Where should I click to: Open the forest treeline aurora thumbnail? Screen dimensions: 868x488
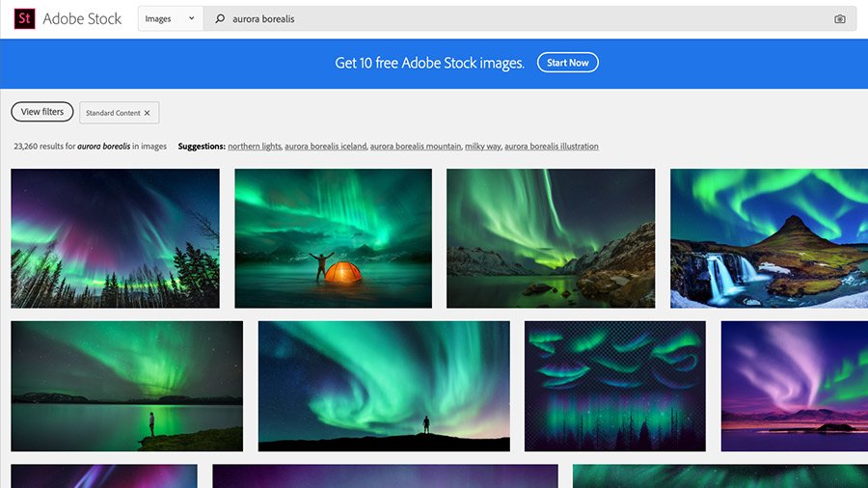(x=115, y=238)
